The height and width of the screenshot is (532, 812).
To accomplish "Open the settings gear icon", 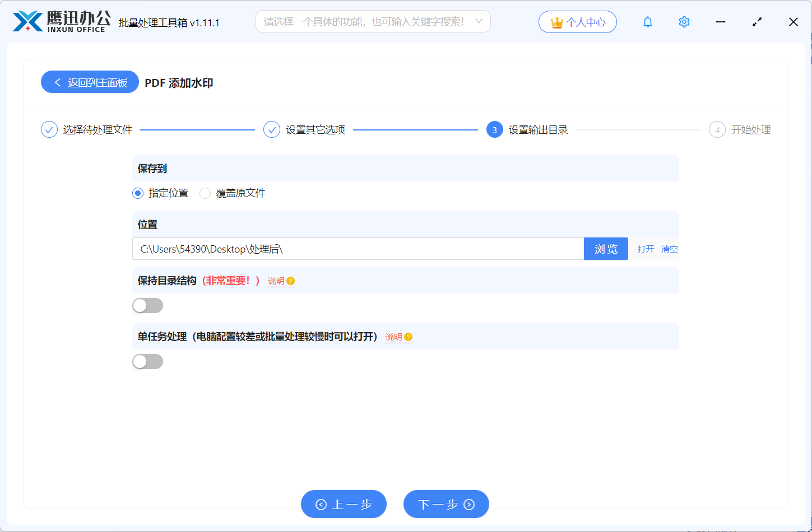I will (684, 21).
